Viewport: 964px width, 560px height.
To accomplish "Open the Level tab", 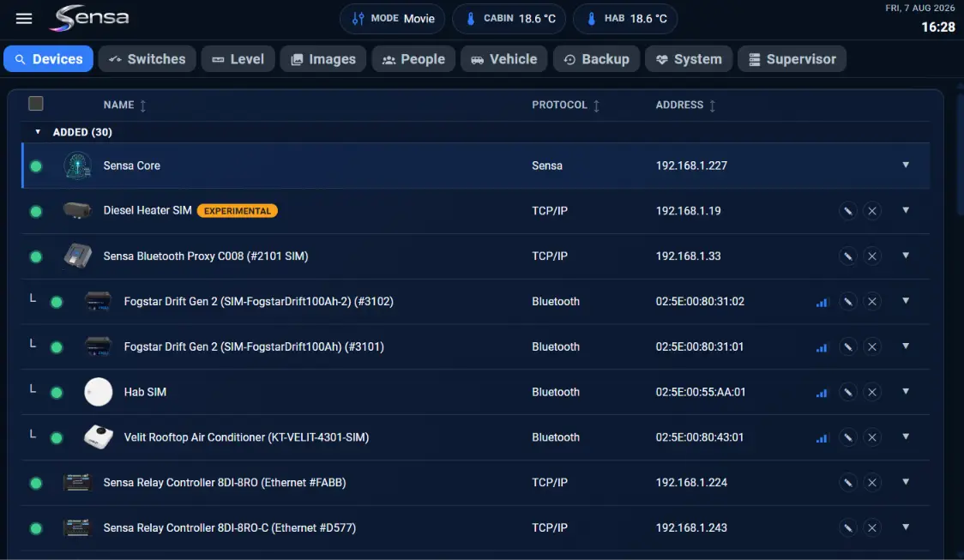I will tap(238, 59).
